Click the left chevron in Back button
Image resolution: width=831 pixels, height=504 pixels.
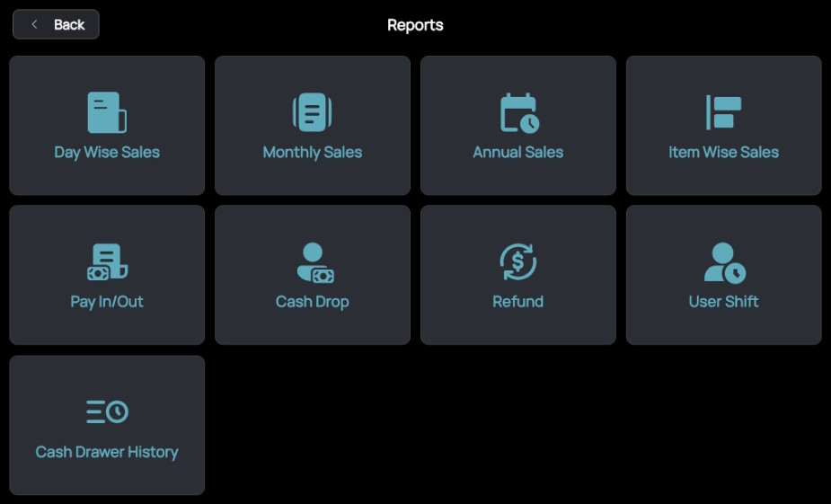tap(34, 24)
